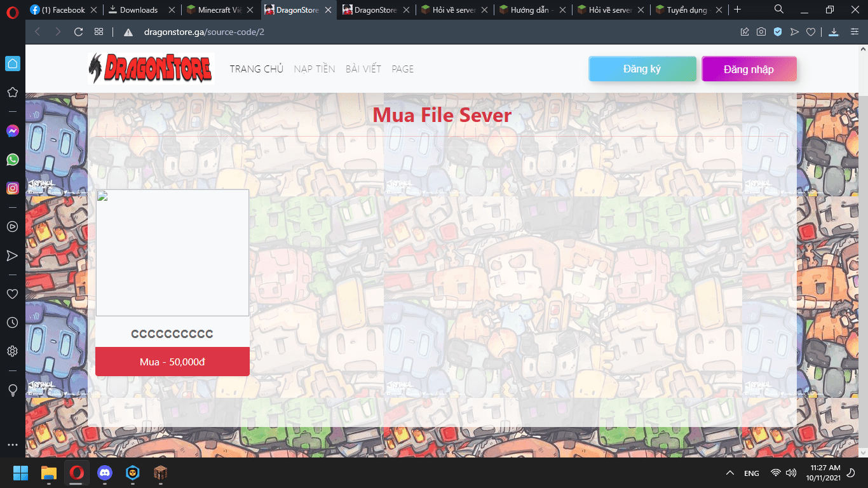Click the Mua File Sever heading

[442, 115]
